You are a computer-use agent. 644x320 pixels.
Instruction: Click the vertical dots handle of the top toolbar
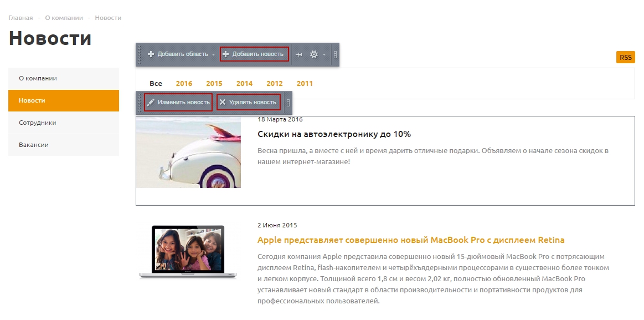click(x=335, y=54)
